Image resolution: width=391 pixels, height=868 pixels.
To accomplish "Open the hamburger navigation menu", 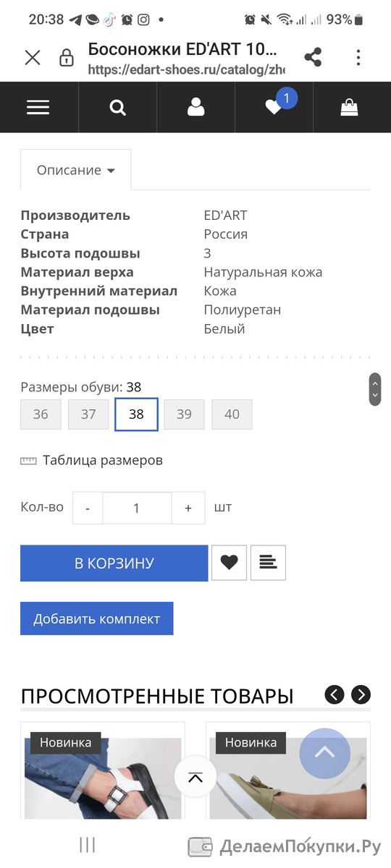I will pos(38,107).
